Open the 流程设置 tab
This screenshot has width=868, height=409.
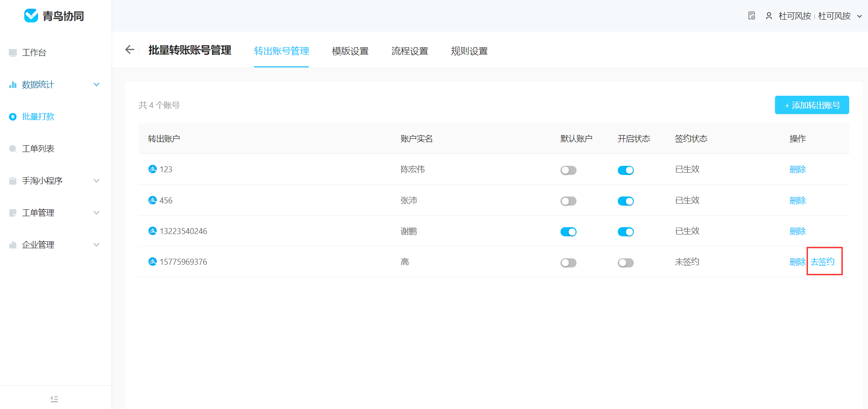click(410, 51)
